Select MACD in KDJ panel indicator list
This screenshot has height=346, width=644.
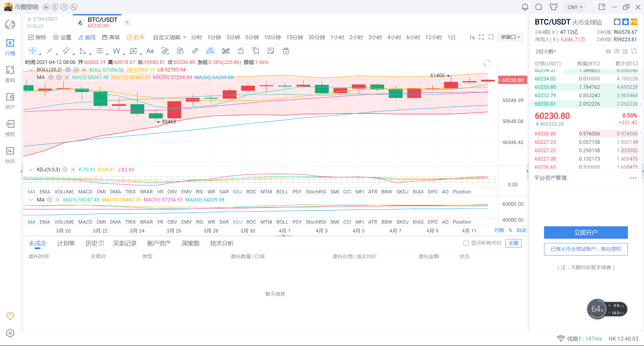pyautogui.click(x=85, y=192)
